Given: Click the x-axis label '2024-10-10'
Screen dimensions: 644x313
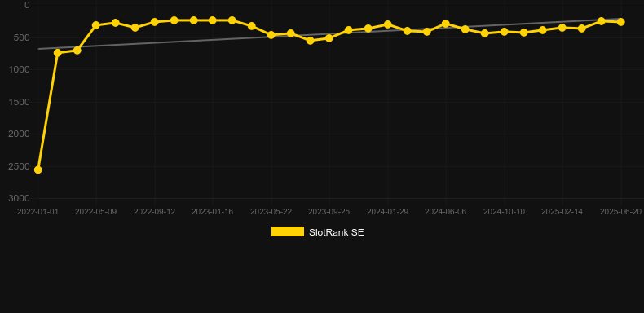Looking at the screenshot, I should pos(504,212).
